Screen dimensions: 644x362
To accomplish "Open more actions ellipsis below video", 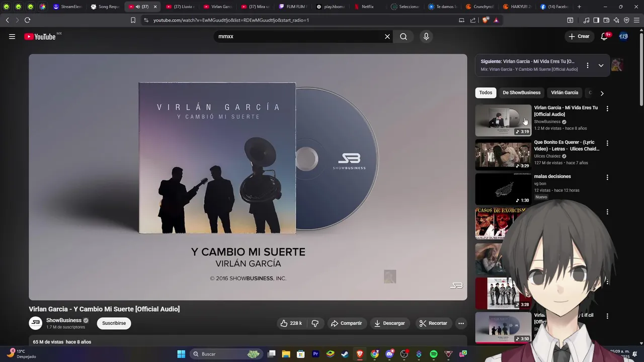I will (x=461, y=323).
